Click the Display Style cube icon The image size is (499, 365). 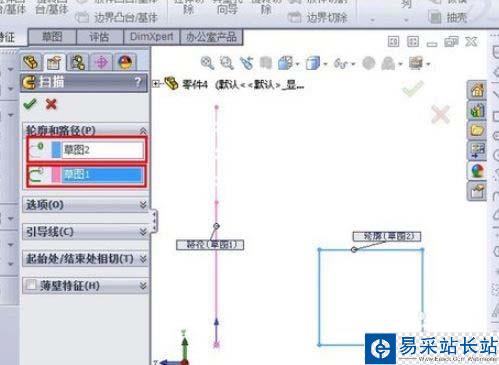click(313, 63)
